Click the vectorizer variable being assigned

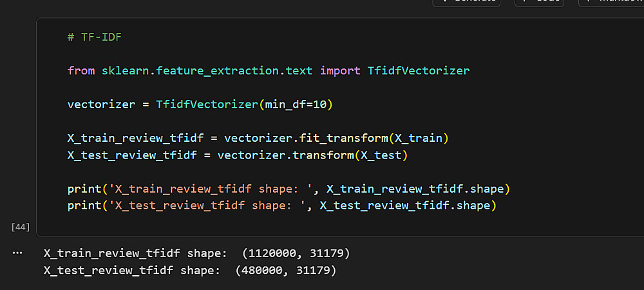pyautogui.click(x=101, y=104)
